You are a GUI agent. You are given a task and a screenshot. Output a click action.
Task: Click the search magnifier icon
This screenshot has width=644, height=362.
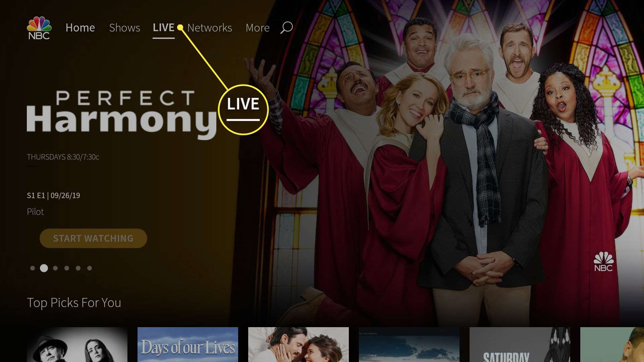click(287, 27)
